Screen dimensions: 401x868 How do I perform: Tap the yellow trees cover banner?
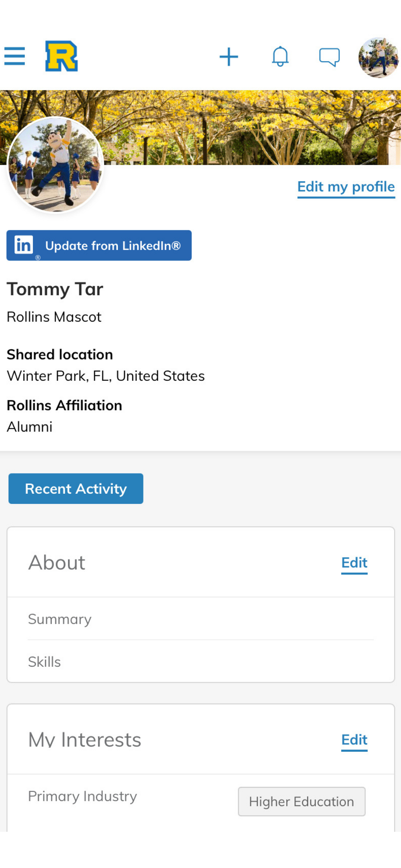coord(236,127)
